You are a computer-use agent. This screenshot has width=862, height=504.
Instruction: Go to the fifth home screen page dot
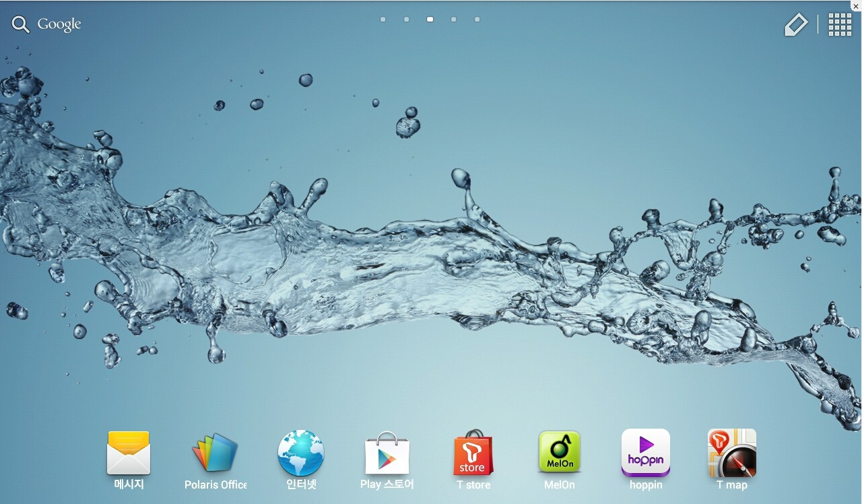tap(477, 20)
